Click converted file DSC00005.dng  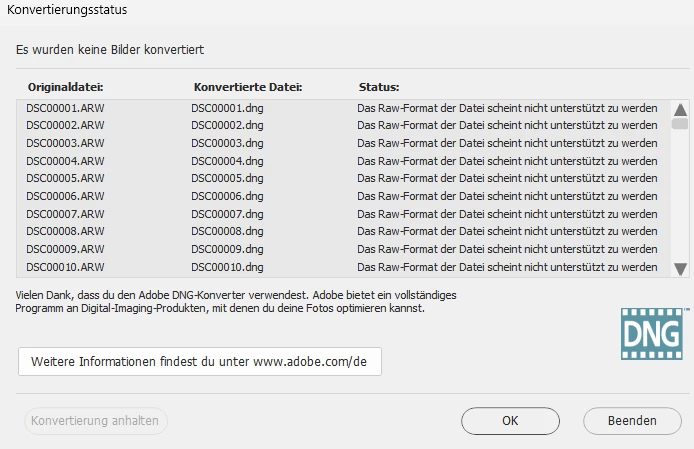click(x=227, y=178)
